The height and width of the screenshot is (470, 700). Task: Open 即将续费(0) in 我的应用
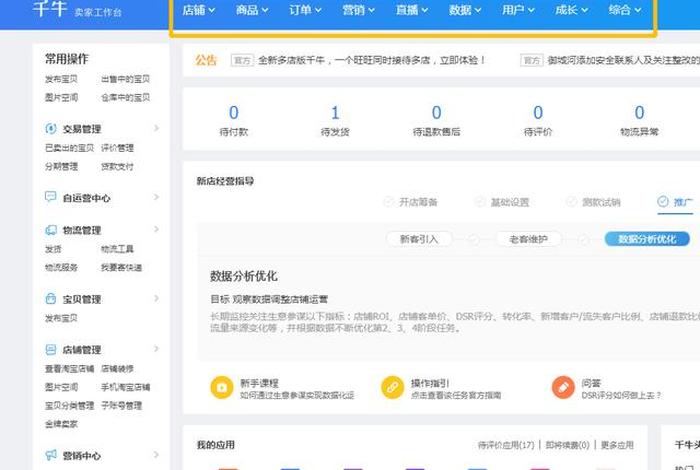[567, 445]
